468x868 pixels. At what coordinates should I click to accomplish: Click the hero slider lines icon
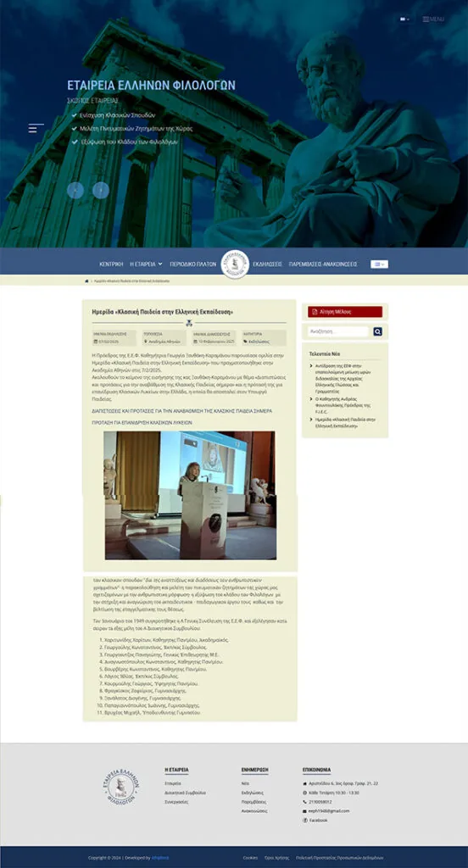pos(36,129)
